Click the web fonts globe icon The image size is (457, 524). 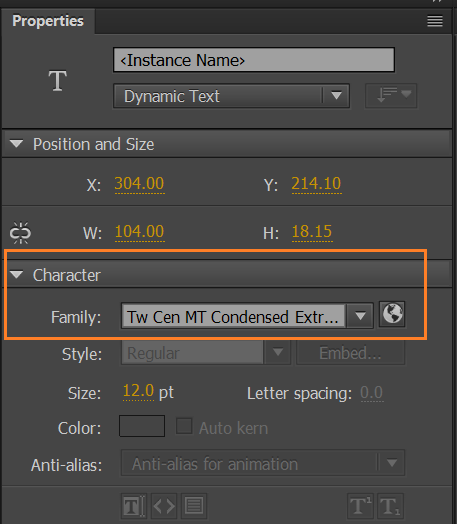(x=392, y=314)
